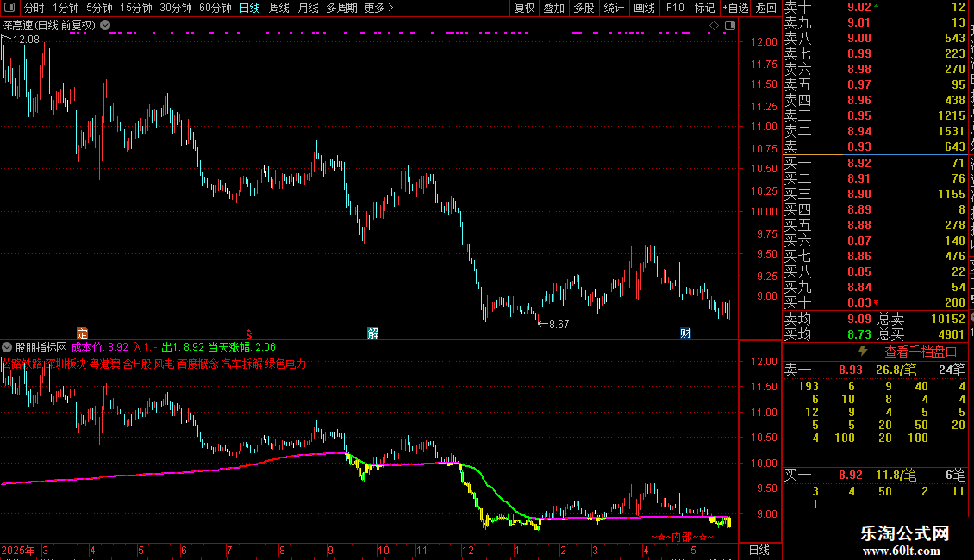Click the 公路铁路 sector tag text
Image resolution: width=974 pixels, height=560 pixels.
(22, 364)
